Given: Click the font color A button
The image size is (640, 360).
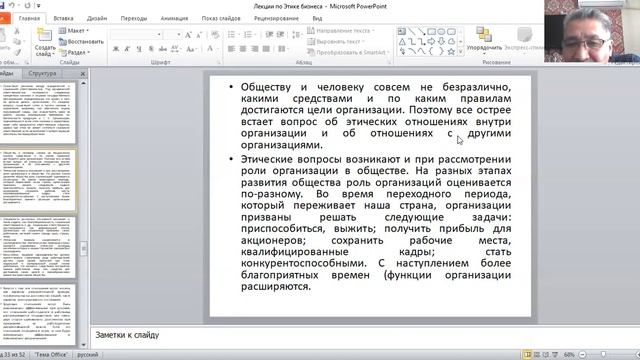Looking at the screenshot, I should (x=210, y=49).
